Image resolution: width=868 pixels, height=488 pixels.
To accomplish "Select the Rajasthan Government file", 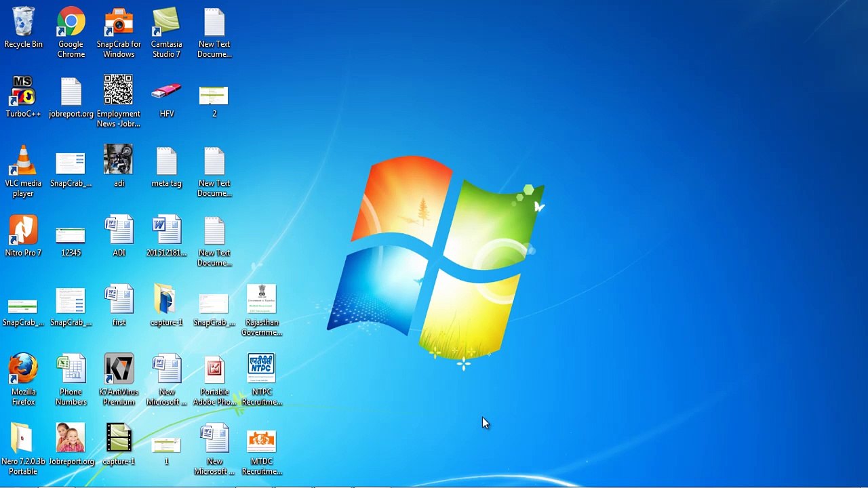I will pyautogui.click(x=262, y=310).
